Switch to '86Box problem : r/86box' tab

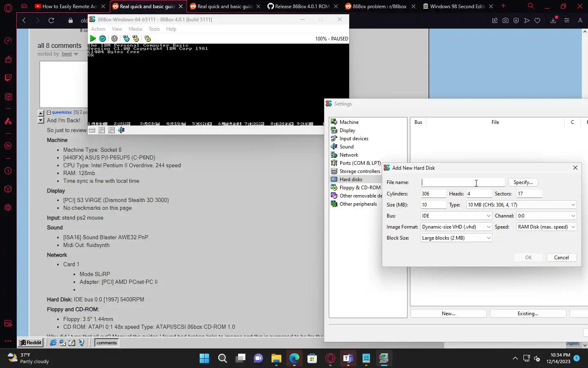point(379,6)
